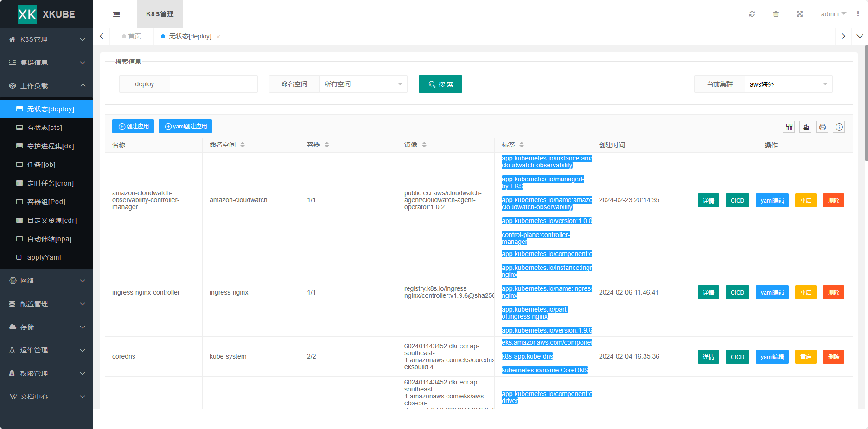Expand the 文档中心 sidebar menu

pyautogui.click(x=46, y=397)
